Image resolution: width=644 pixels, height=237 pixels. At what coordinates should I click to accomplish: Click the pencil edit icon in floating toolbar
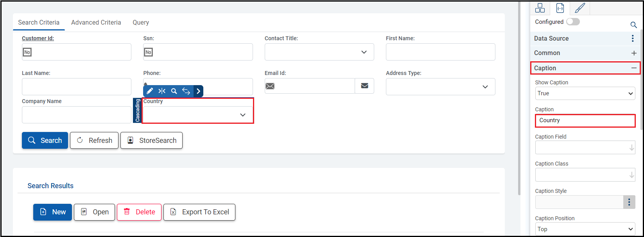pyautogui.click(x=150, y=91)
